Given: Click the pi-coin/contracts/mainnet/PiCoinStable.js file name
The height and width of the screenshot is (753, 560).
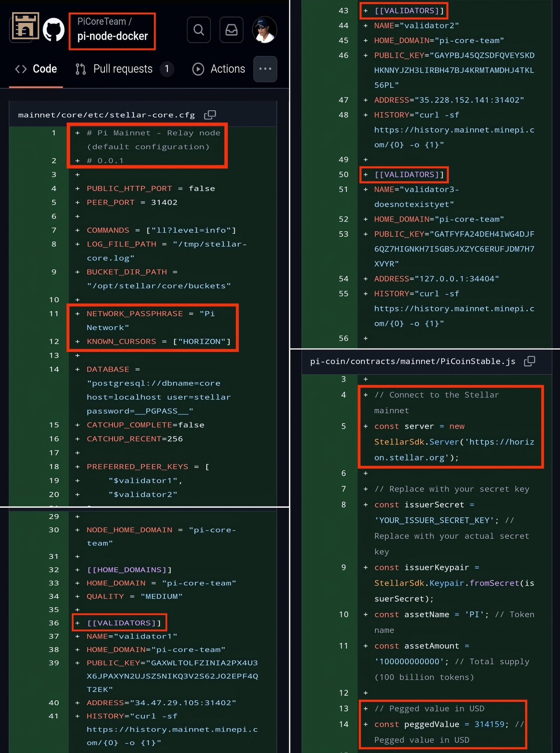Looking at the screenshot, I should pyautogui.click(x=413, y=361).
